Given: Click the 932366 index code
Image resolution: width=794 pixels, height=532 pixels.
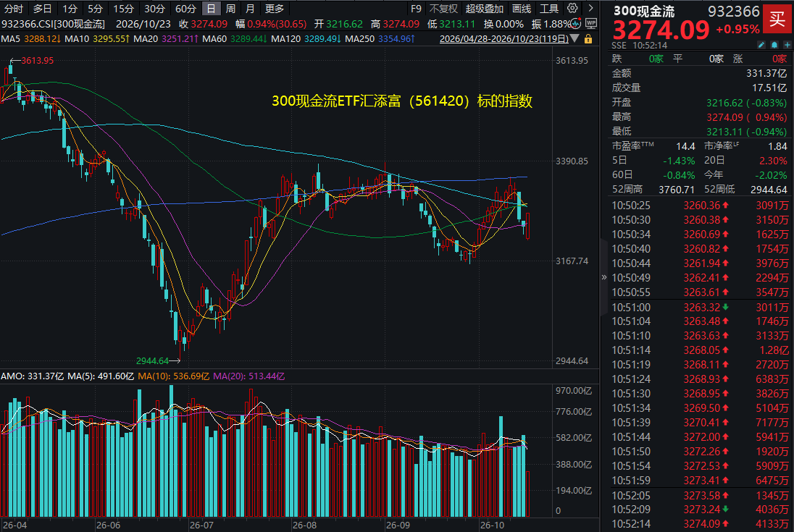Looking at the screenshot, I should coord(734,12).
